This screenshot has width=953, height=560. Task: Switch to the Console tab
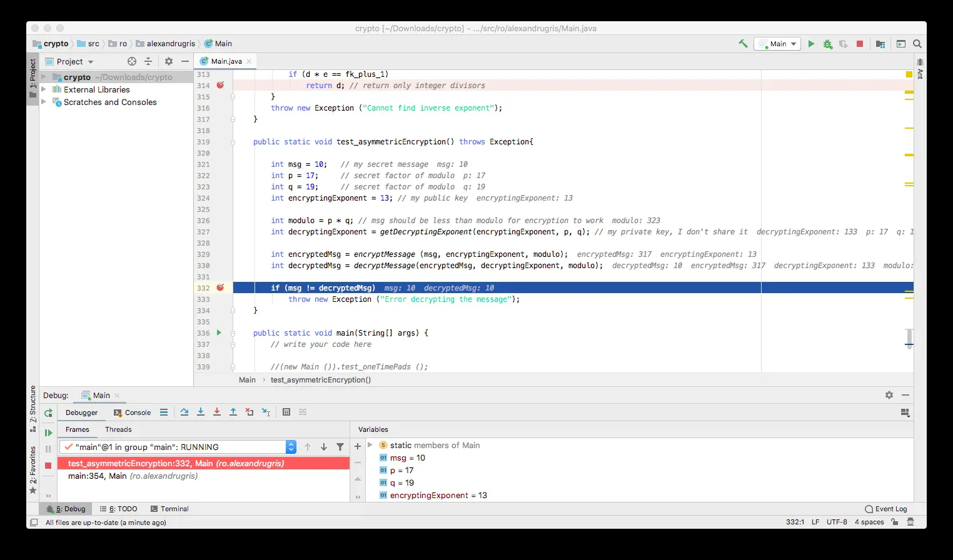(133, 412)
